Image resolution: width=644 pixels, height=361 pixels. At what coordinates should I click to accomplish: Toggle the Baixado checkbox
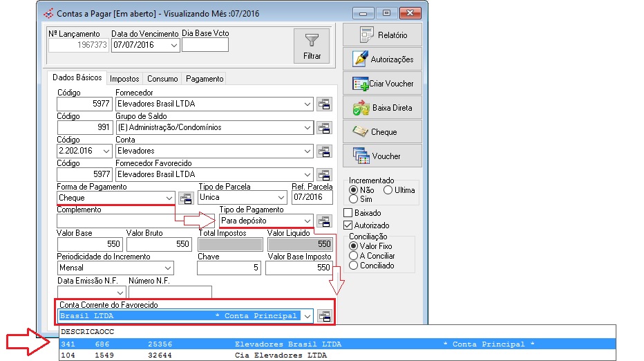click(349, 213)
